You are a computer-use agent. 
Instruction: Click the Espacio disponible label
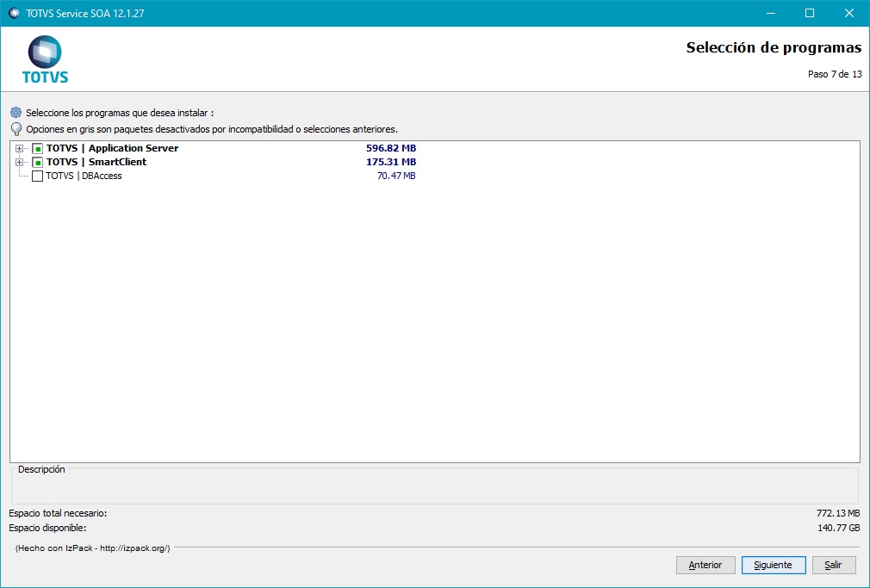coord(47,528)
